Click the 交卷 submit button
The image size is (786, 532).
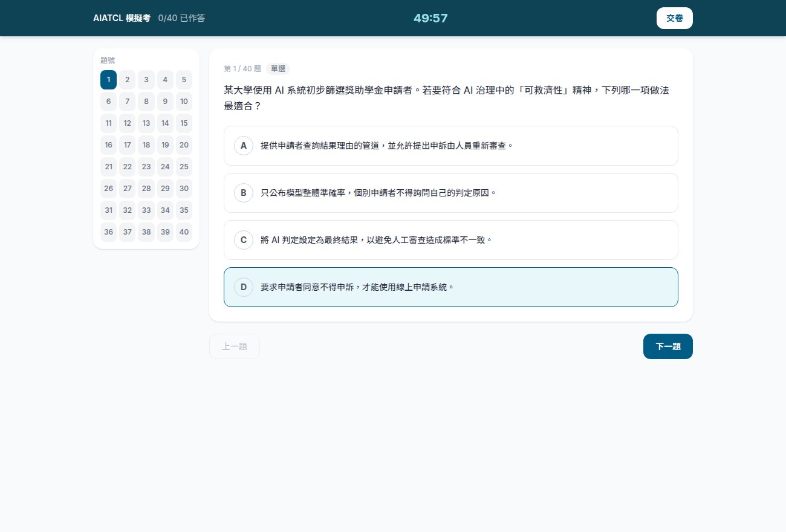pos(674,18)
